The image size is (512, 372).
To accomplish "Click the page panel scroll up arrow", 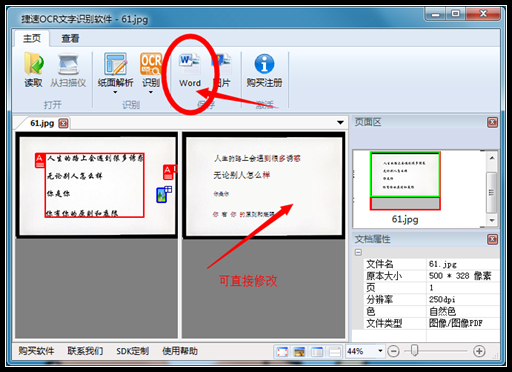I will point(492,158).
